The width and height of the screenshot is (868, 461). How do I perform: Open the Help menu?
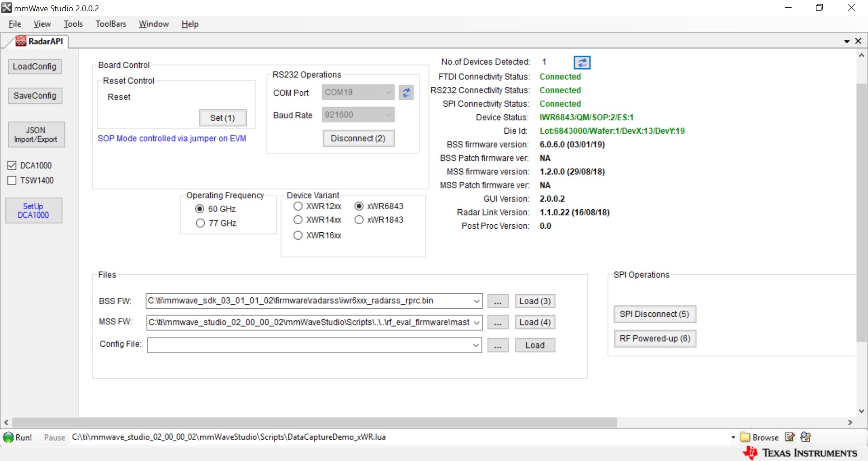coord(190,24)
